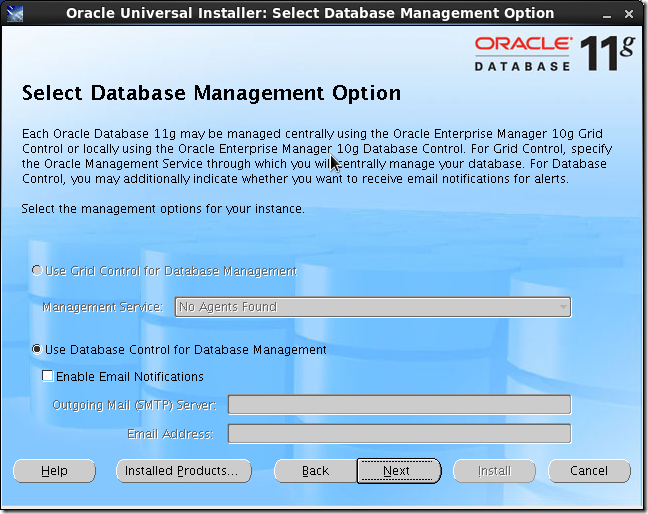Click the 'Management Service:' label
The height and width of the screenshot is (514, 648).
tap(102, 307)
